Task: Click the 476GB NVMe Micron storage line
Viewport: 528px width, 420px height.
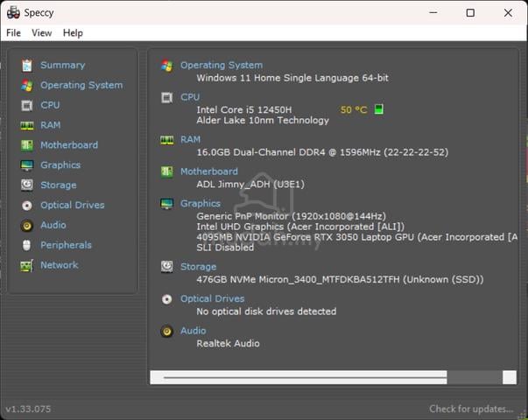Action: coord(340,279)
